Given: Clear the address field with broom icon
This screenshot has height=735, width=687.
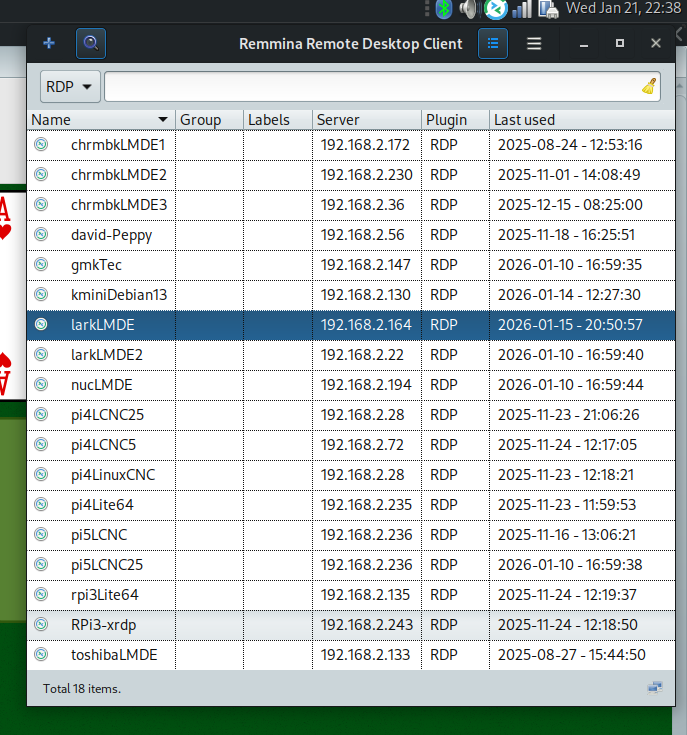Looking at the screenshot, I should pyautogui.click(x=649, y=87).
